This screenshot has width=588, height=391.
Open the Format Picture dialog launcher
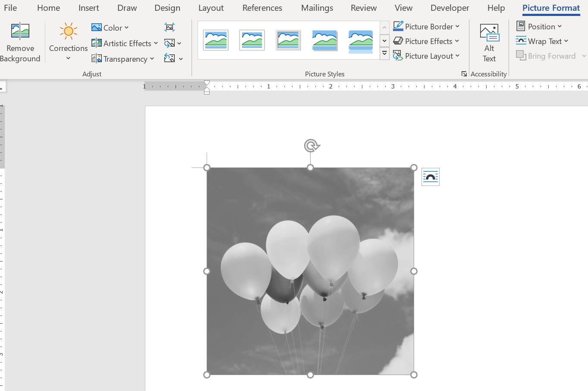(x=464, y=74)
